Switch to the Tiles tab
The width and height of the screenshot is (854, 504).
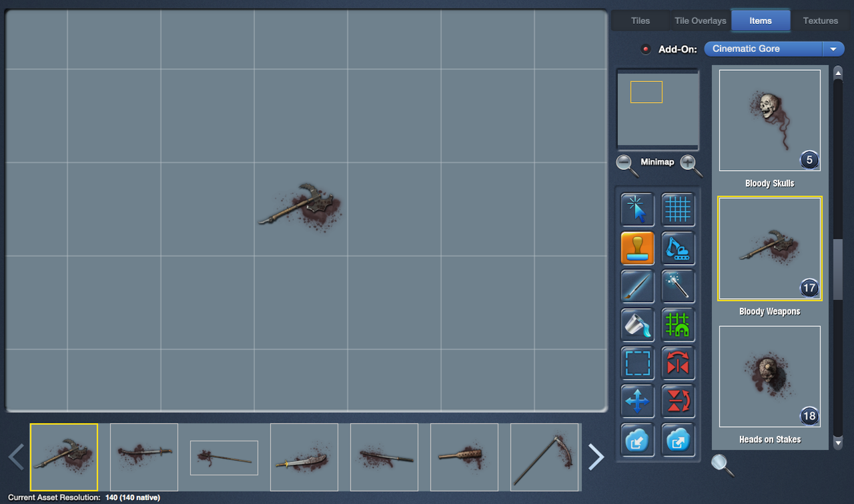pos(640,21)
